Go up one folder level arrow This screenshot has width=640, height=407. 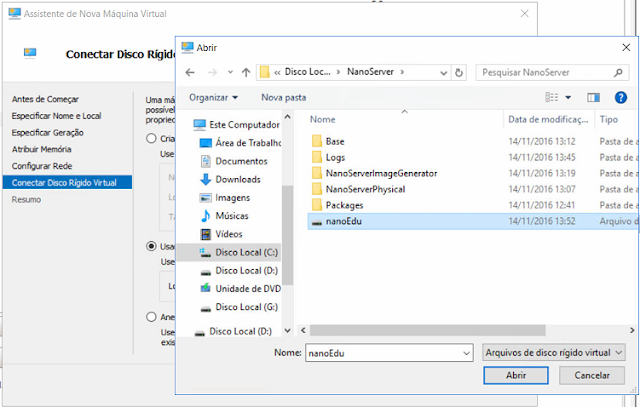246,73
